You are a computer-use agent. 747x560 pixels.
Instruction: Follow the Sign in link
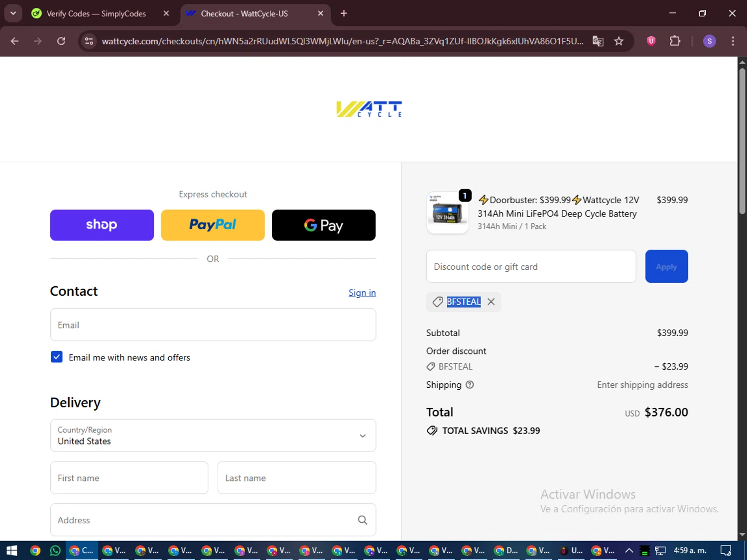coord(362,293)
